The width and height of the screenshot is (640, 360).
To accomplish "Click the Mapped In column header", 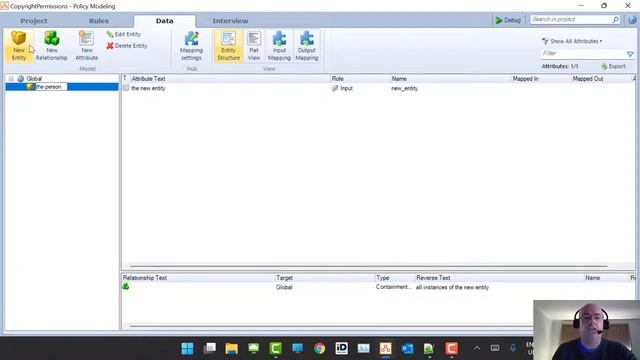I will [525, 79].
